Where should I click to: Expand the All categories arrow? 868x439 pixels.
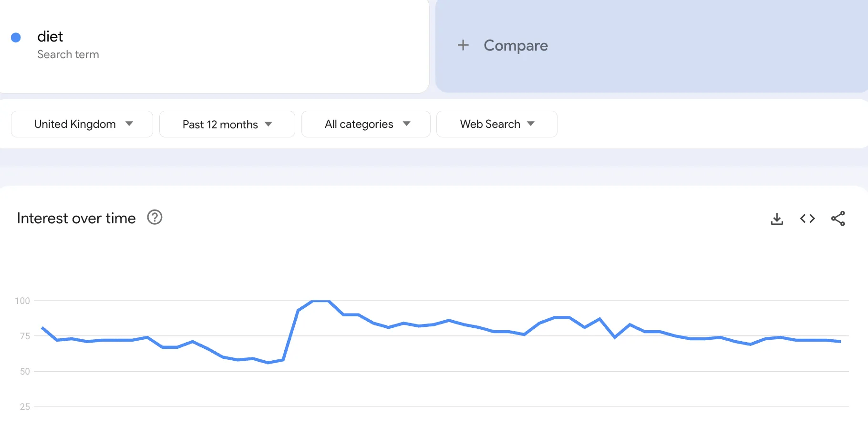point(407,124)
